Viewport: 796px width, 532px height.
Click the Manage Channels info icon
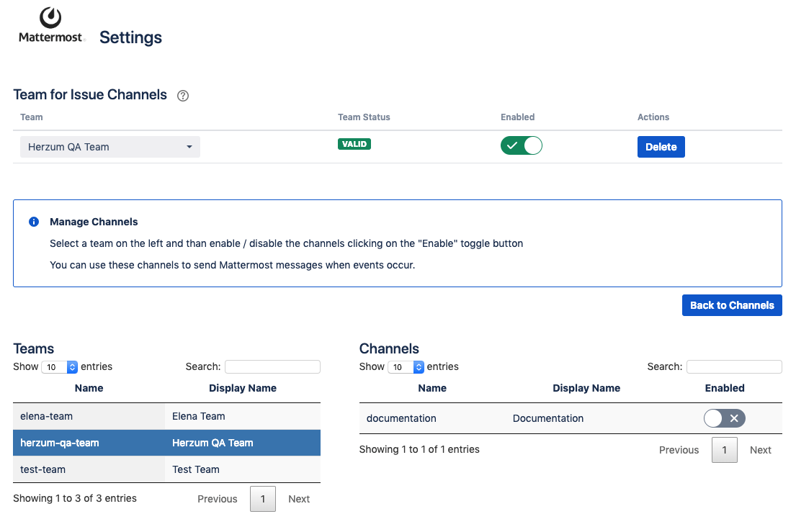[x=34, y=222]
